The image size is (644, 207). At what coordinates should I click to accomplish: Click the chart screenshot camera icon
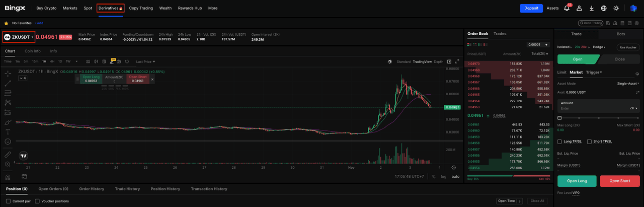click(x=119, y=61)
